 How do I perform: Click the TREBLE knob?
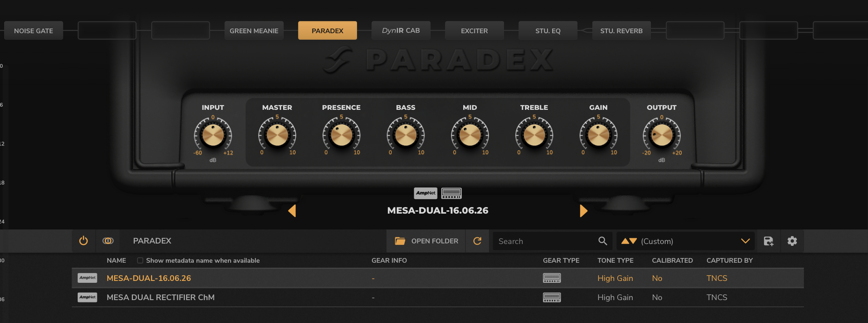(534, 136)
